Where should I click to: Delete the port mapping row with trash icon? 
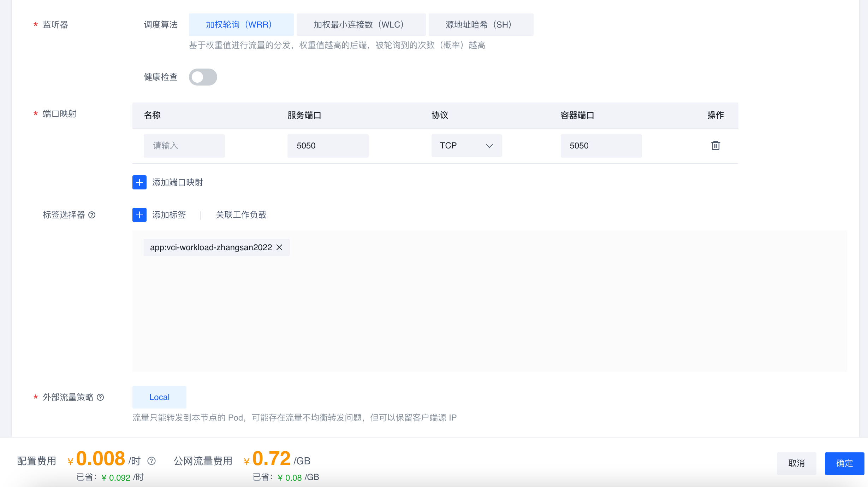715,146
